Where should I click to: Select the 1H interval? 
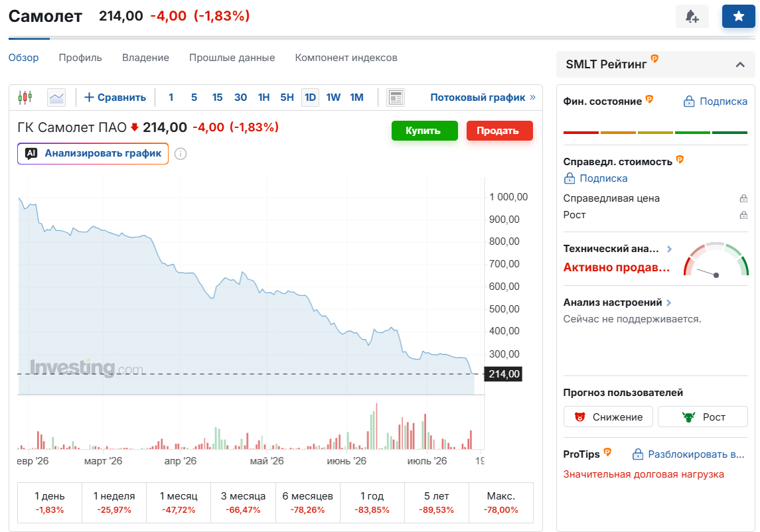[x=264, y=98]
